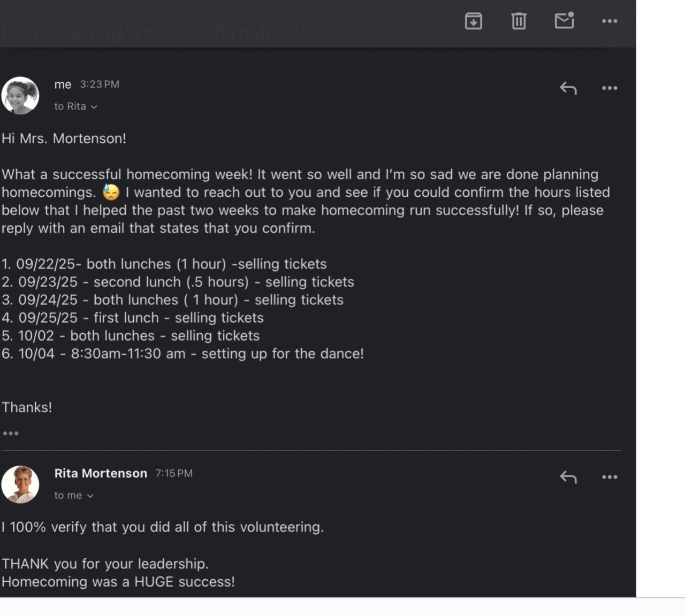Click my profile picture on the first message

(20, 95)
